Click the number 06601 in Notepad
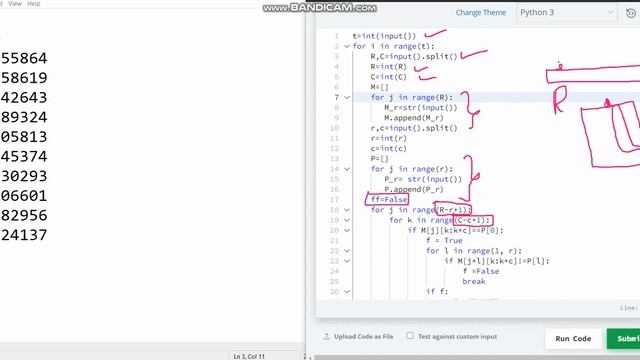The image size is (640, 360). pos(24,196)
